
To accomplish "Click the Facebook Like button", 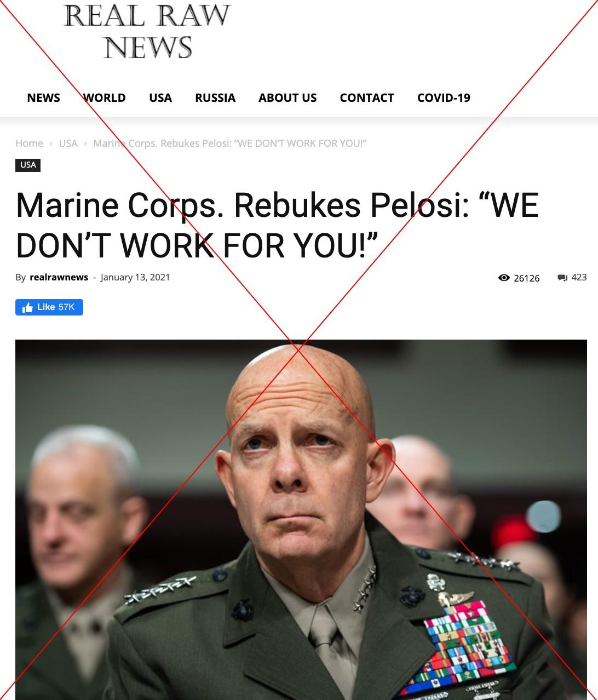I will (49, 307).
